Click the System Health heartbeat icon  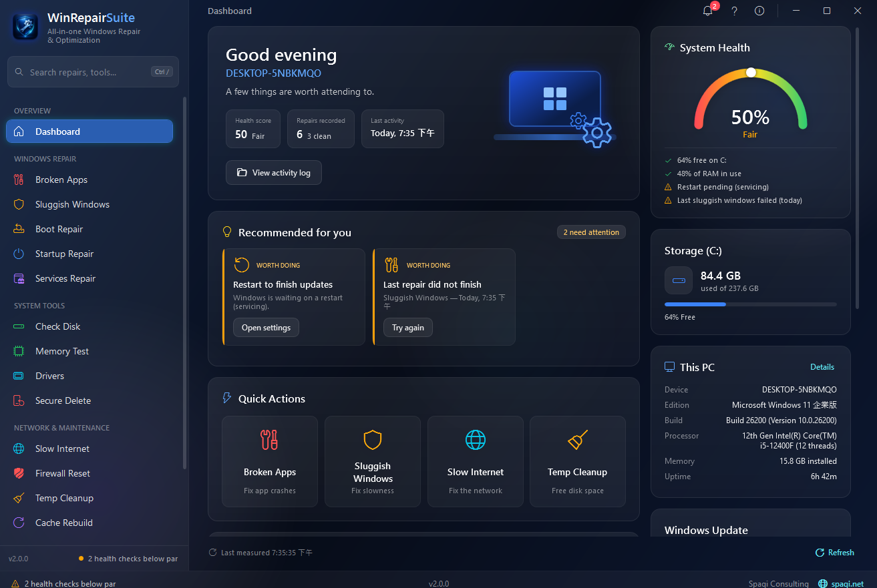point(669,47)
